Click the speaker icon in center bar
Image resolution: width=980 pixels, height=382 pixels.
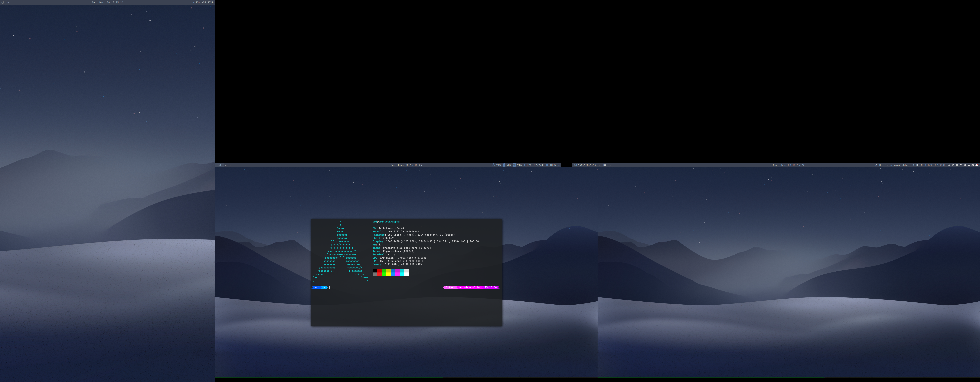coord(524,165)
